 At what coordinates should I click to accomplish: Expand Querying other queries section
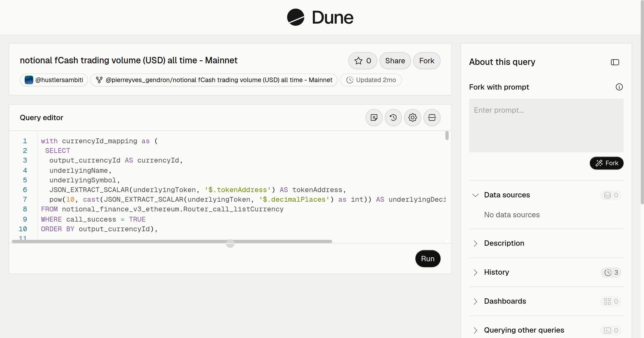coord(546,330)
